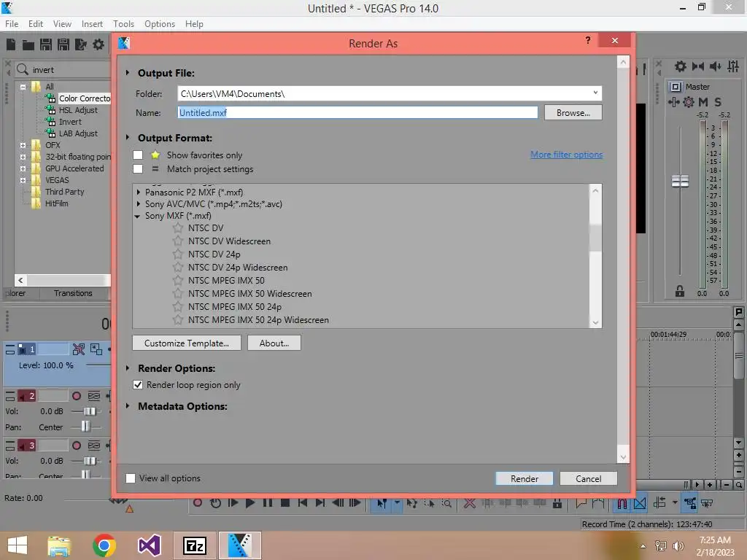This screenshot has width=747, height=560.
Task: Click the Lock event icon
Action: 557,503
